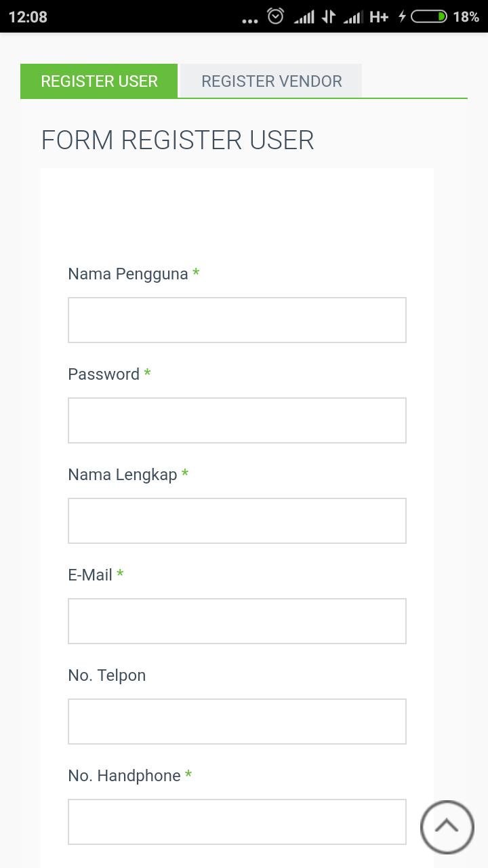Select the Register User tab
This screenshot has width=488, height=868.
click(x=99, y=81)
